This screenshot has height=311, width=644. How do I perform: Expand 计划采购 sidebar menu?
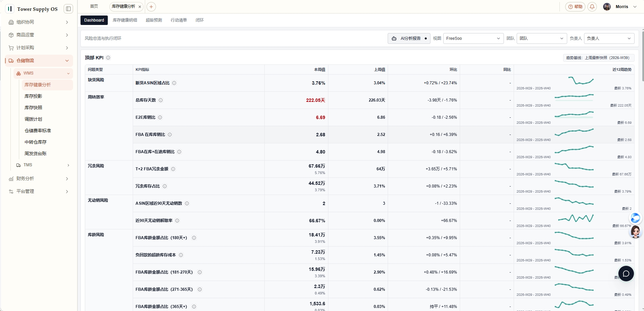coord(39,48)
